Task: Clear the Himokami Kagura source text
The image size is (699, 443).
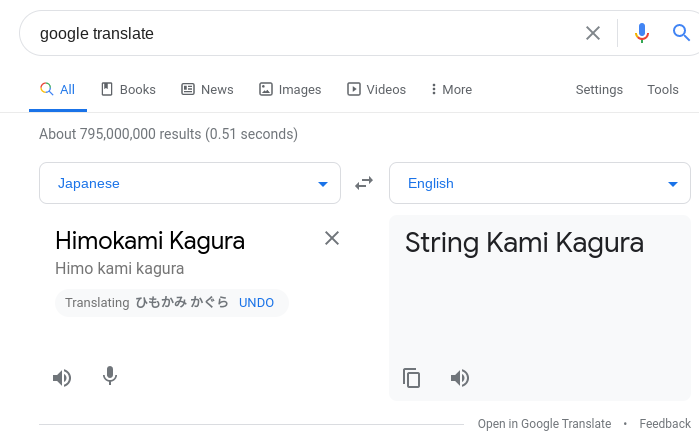Action: pos(332,238)
